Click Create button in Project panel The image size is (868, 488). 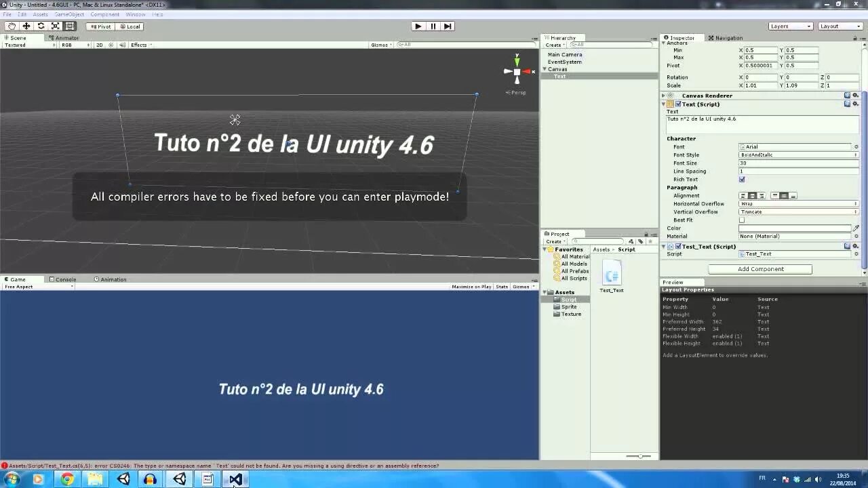[555, 241]
